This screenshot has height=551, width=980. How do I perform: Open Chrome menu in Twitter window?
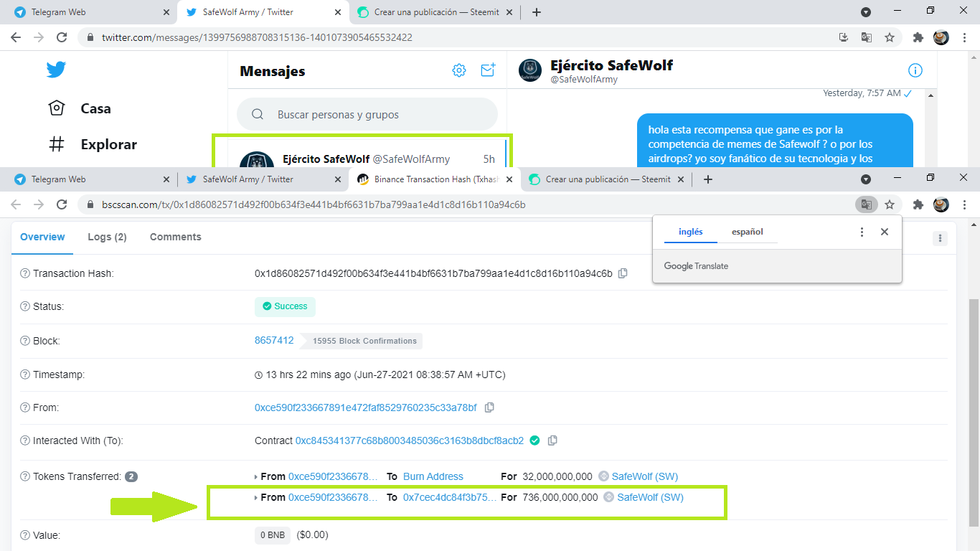tap(963, 37)
